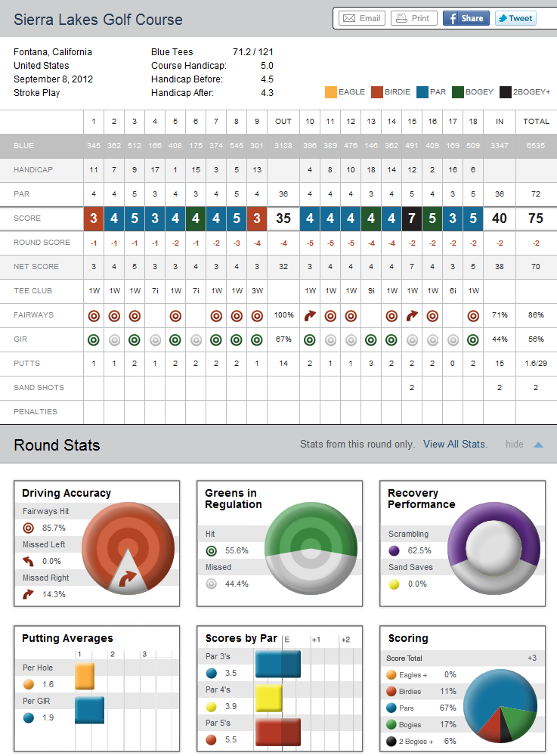Tweet this golf round
Viewport: 557px width, 756px height.
click(x=515, y=18)
